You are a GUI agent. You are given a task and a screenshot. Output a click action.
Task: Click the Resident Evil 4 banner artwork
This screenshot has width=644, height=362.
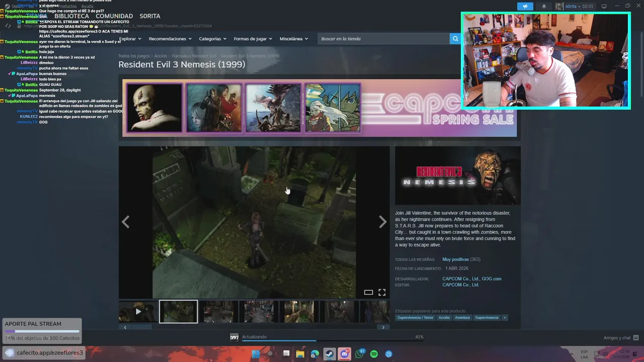214,108
